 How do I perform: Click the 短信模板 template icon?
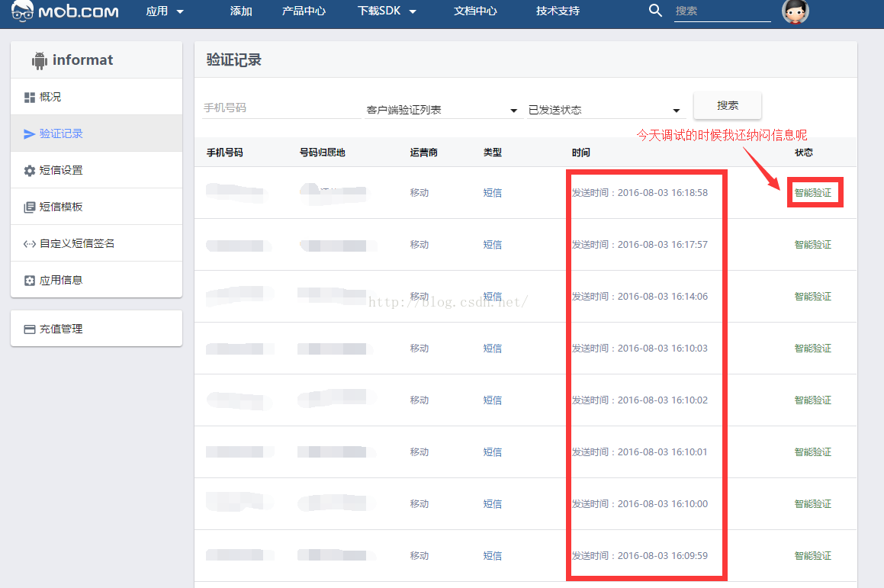click(30, 207)
